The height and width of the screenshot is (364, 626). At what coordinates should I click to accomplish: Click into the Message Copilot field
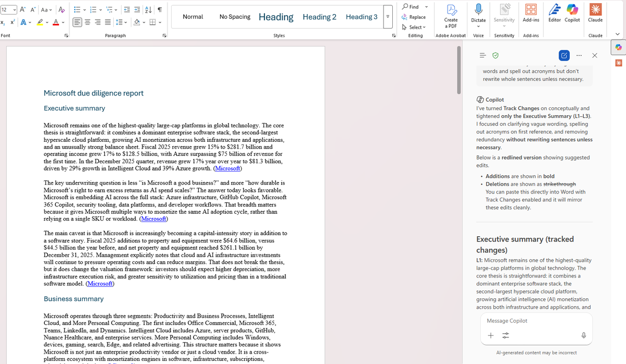[x=536, y=321]
